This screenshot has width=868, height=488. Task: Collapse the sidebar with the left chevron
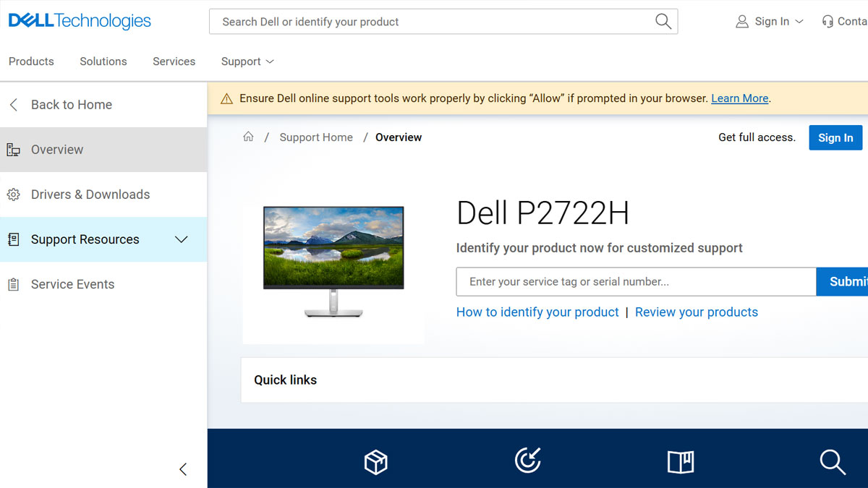point(183,469)
